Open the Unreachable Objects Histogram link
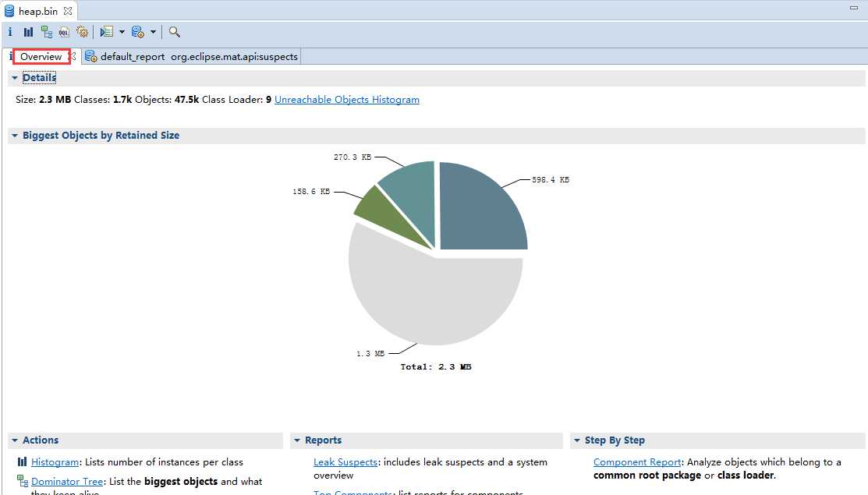This screenshot has width=868, height=495. point(347,100)
